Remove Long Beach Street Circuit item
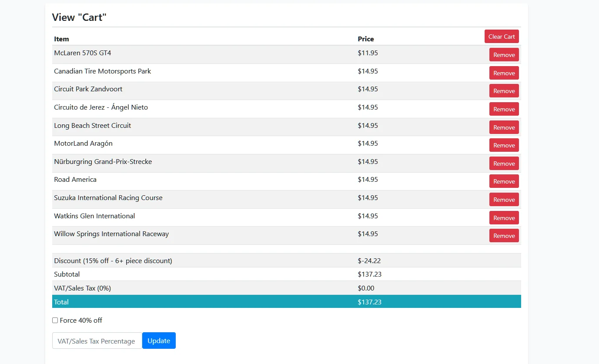The height and width of the screenshot is (364, 599). click(x=504, y=127)
